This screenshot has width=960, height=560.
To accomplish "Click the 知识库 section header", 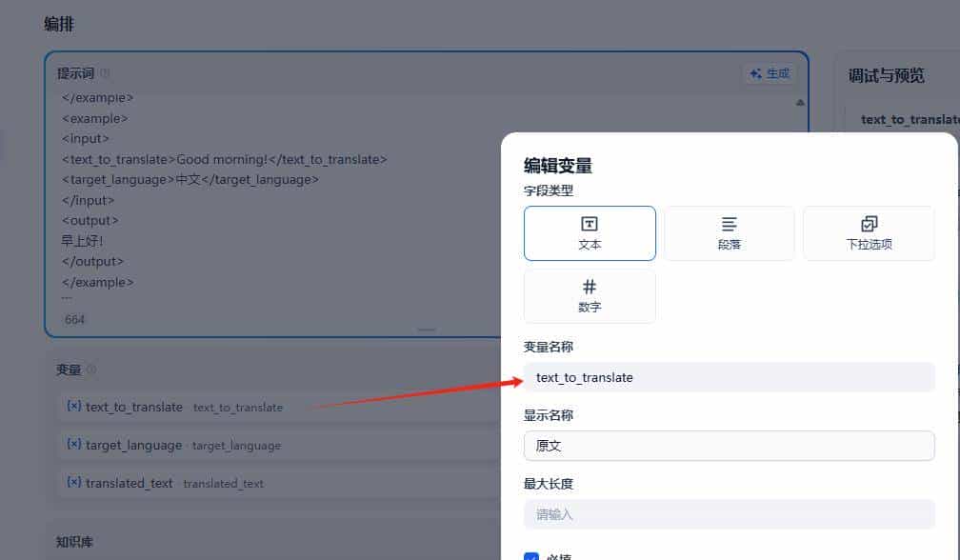I will (72, 542).
